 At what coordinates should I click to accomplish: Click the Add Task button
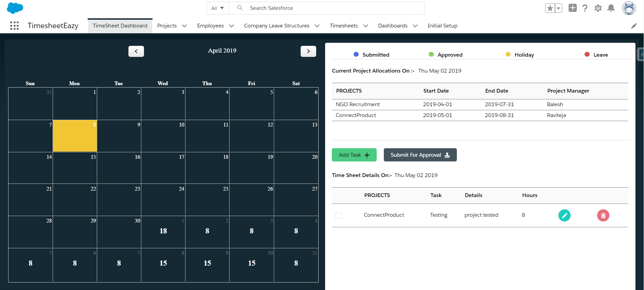(354, 155)
